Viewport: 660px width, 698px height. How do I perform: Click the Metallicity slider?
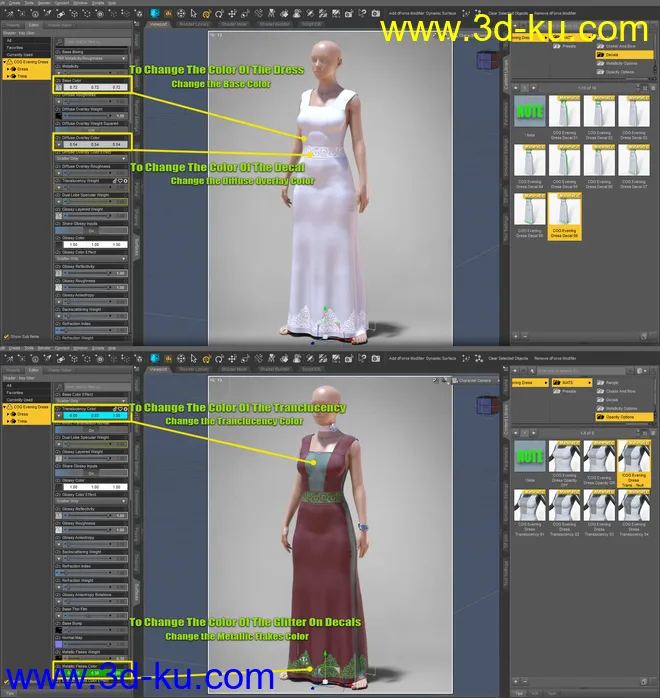[92, 73]
